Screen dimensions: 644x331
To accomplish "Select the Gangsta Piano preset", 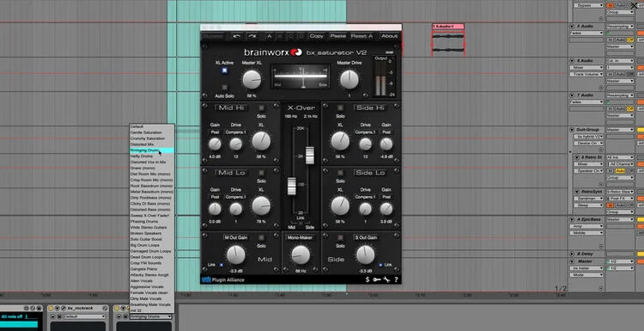I will tap(152, 268).
